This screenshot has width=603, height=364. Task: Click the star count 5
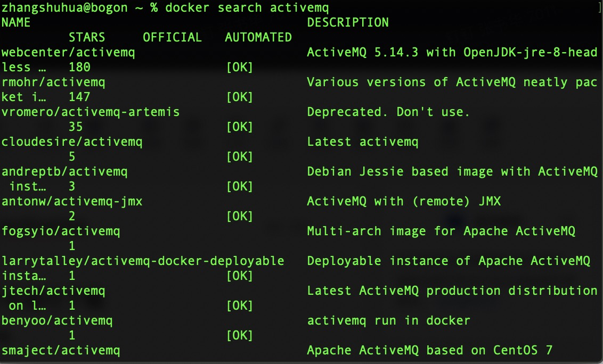(x=72, y=156)
